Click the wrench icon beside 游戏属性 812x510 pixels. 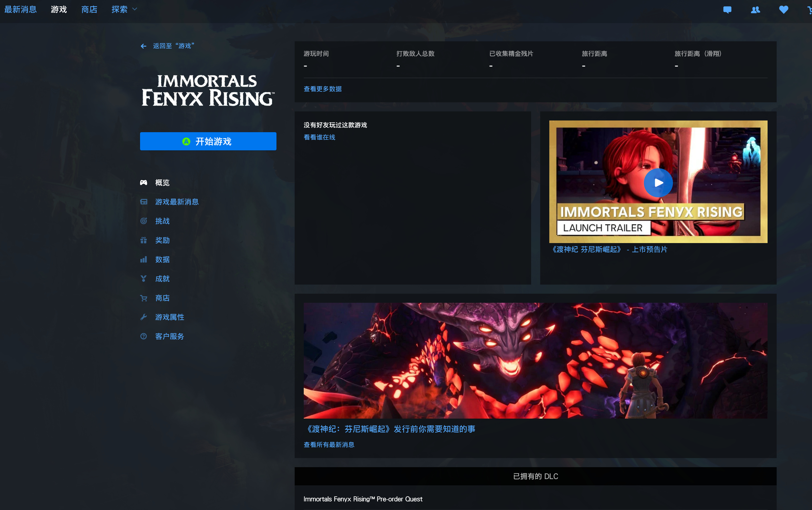[x=144, y=317]
